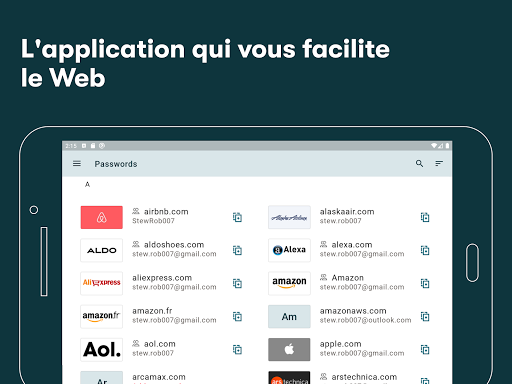
Task: Copy password for amazon.fr entry
Action: pos(237,316)
